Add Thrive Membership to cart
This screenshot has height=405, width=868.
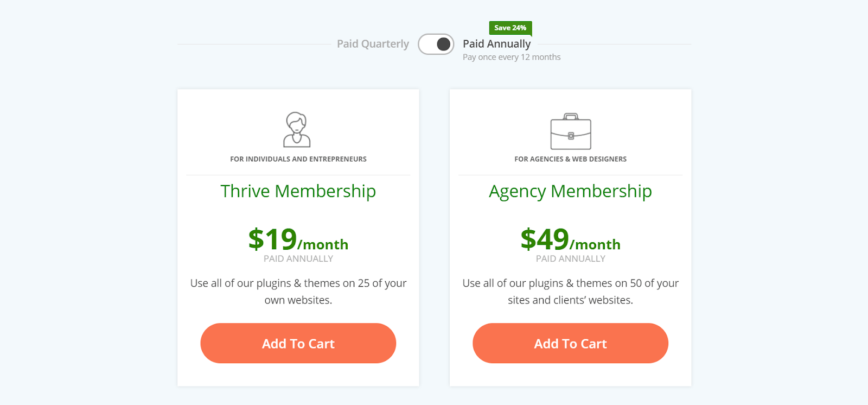(298, 343)
